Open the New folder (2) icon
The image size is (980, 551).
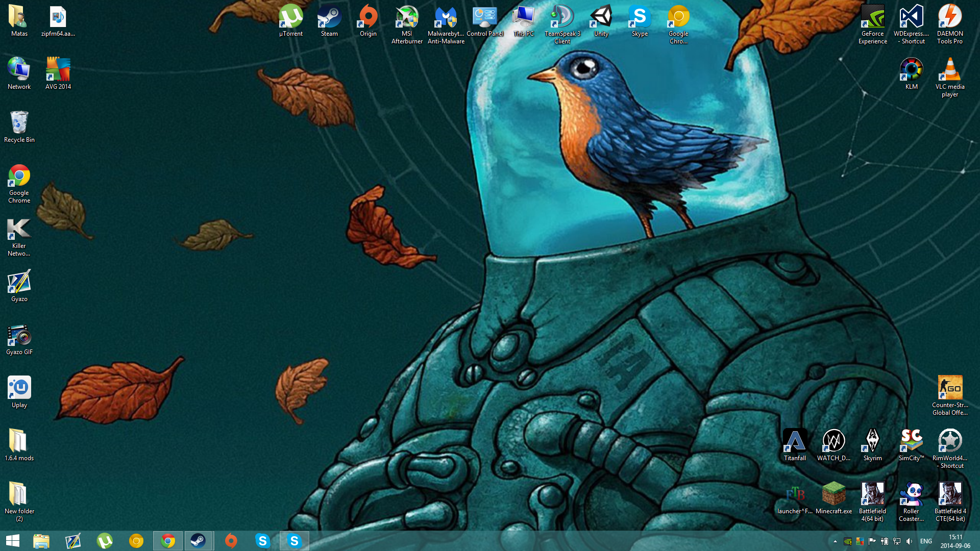tap(19, 502)
